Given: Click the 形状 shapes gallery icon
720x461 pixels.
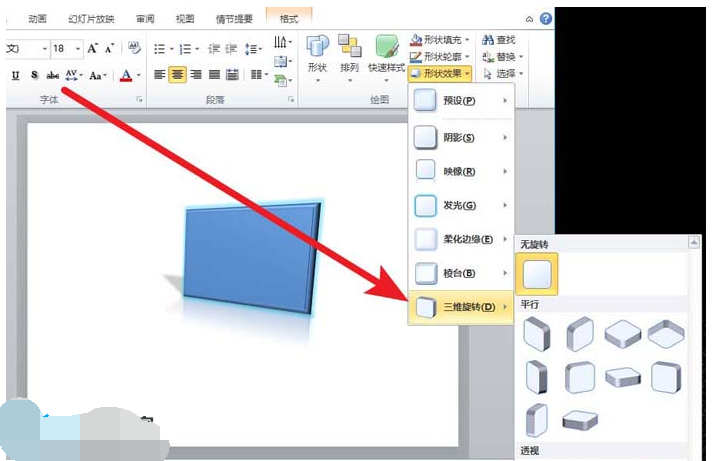Looking at the screenshot, I should pos(317,48).
